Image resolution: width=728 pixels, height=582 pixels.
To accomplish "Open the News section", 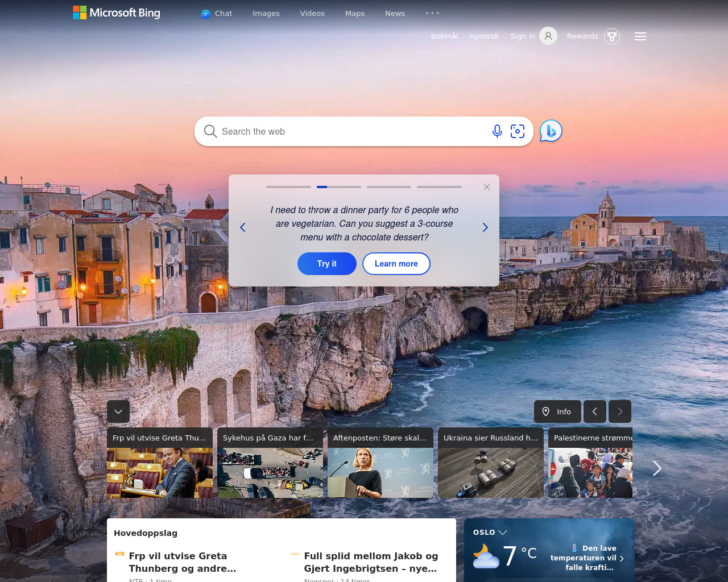I will point(395,14).
